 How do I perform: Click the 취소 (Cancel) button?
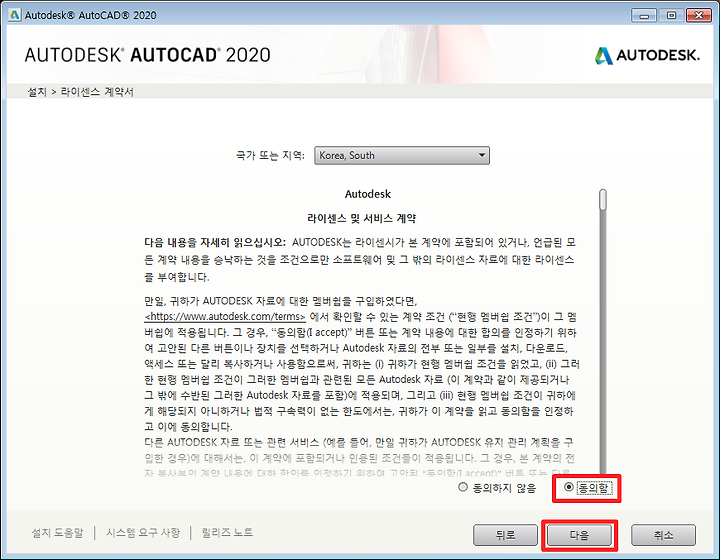pos(663,535)
